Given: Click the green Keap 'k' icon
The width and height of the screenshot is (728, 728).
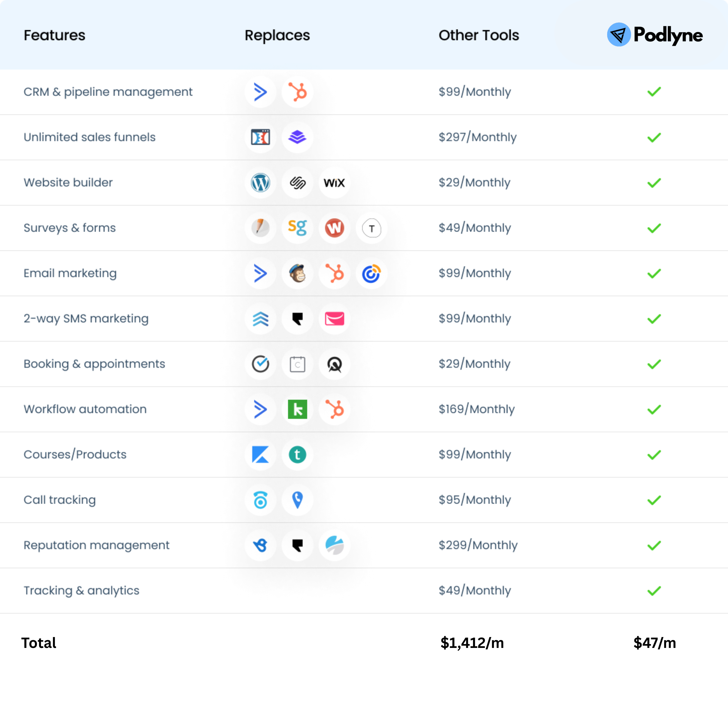Looking at the screenshot, I should click(x=297, y=409).
